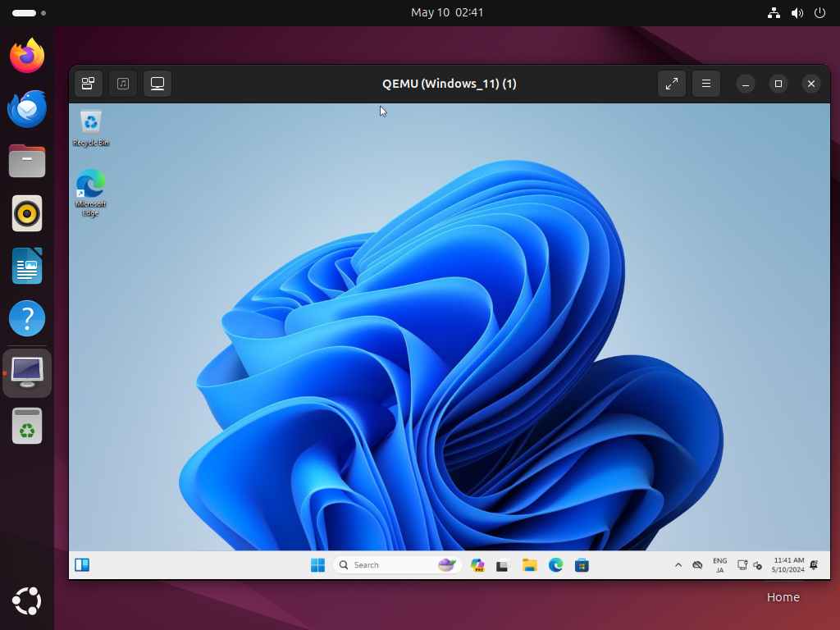Screen dimensions: 840x630
Task: Click the QEMU (Windows_11) (1) window title
Action: 450,84
